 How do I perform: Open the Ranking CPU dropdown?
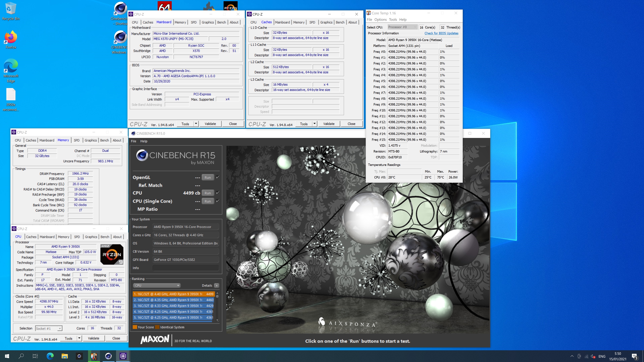pos(157,286)
